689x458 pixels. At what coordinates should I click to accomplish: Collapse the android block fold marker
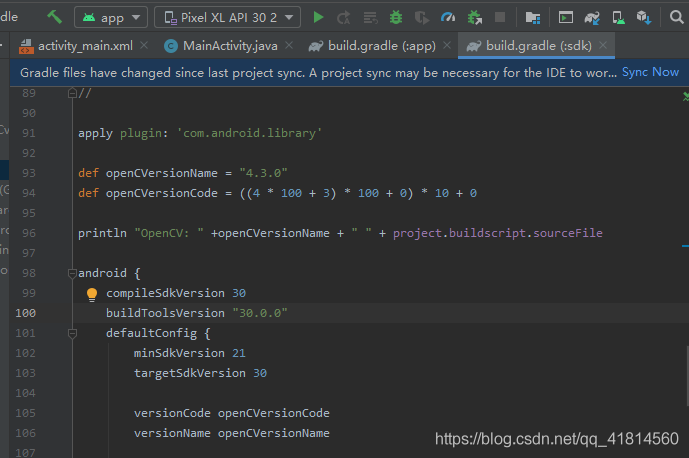(71, 273)
